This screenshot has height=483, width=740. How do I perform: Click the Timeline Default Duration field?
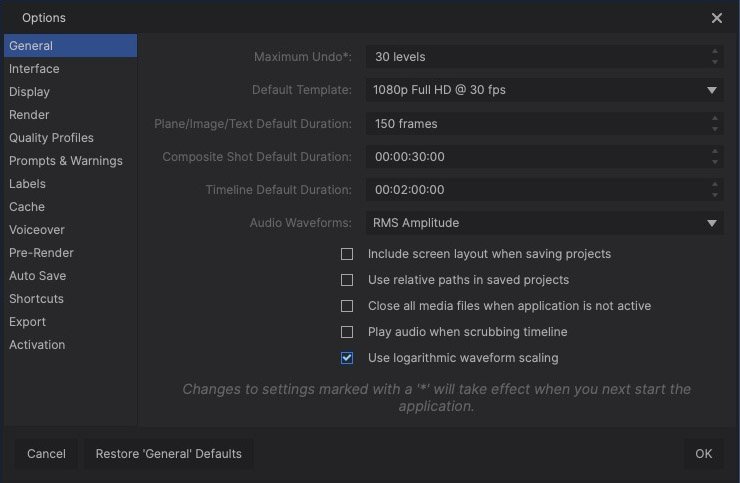click(x=535, y=190)
